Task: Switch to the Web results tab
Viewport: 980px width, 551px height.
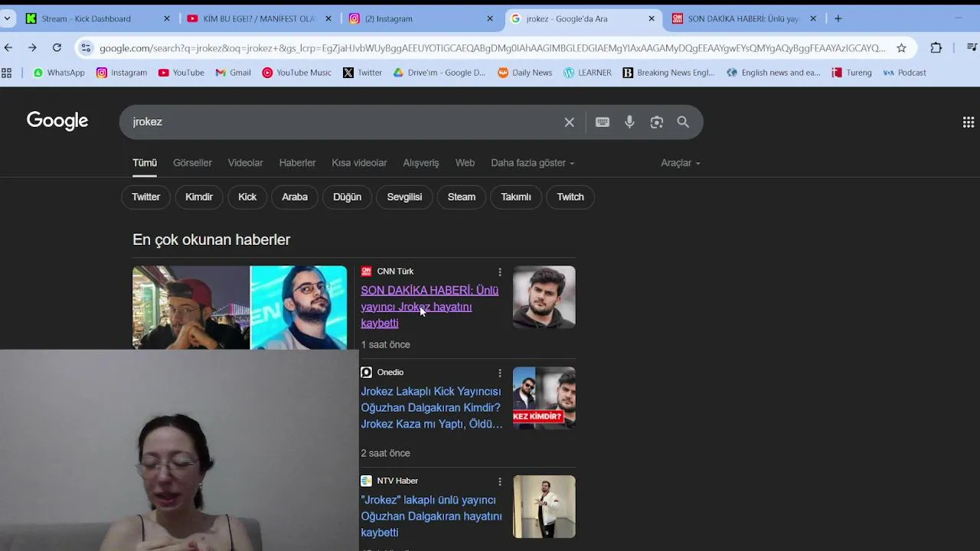Action: 465,163
